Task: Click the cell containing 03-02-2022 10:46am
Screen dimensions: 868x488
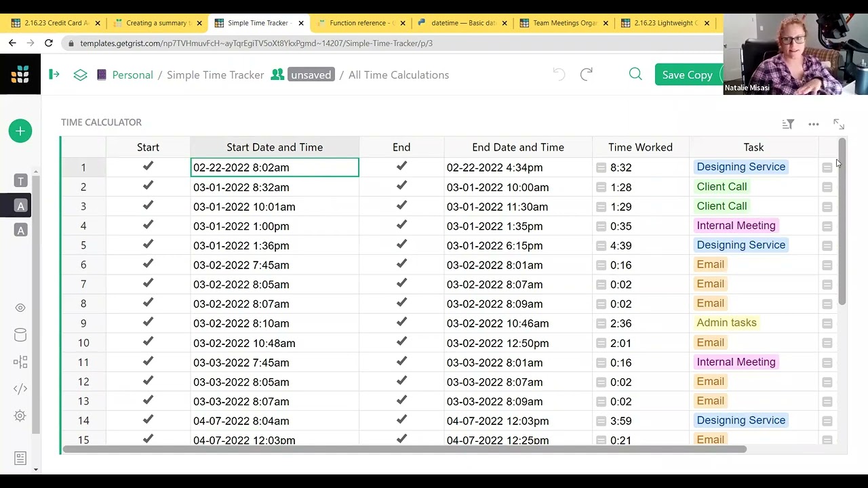Action: pyautogui.click(x=517, y=323)
